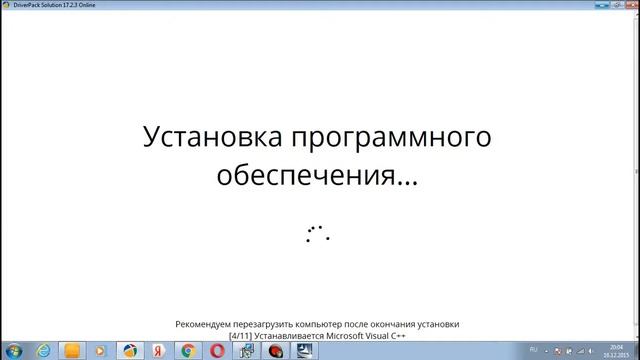Open the red round taskbar application

click(276, 351)
